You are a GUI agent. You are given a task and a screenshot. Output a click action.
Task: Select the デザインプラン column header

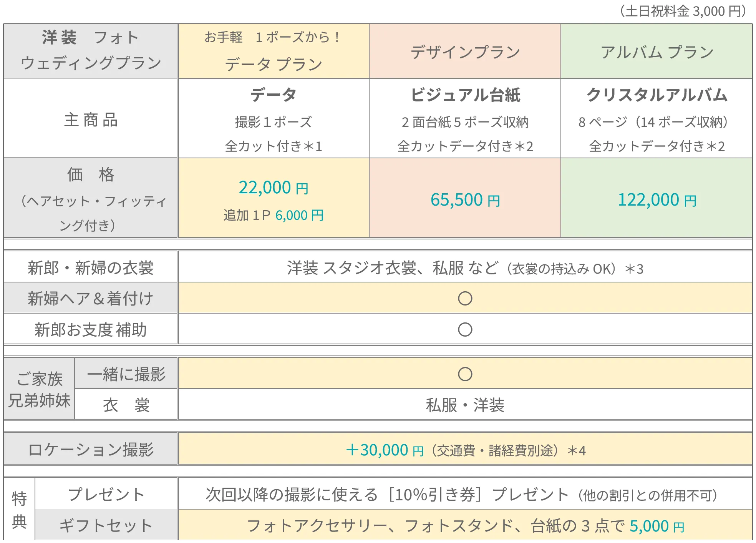465,52
